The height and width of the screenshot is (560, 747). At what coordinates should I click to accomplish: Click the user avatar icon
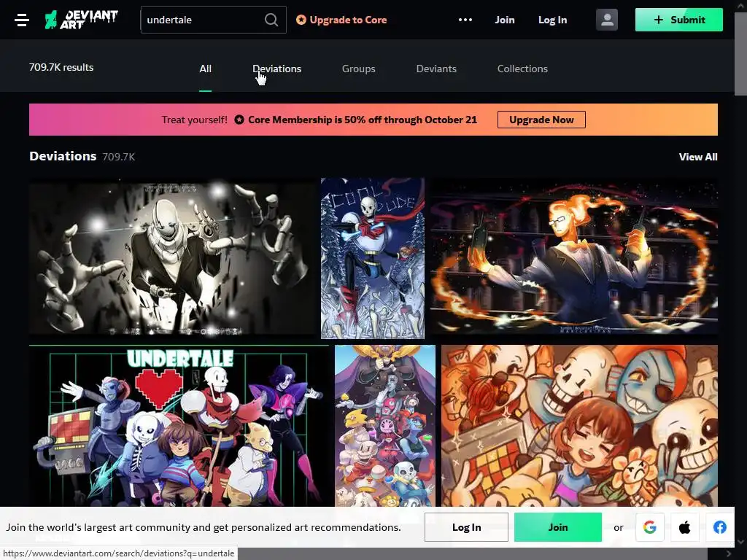coord(606,20)
